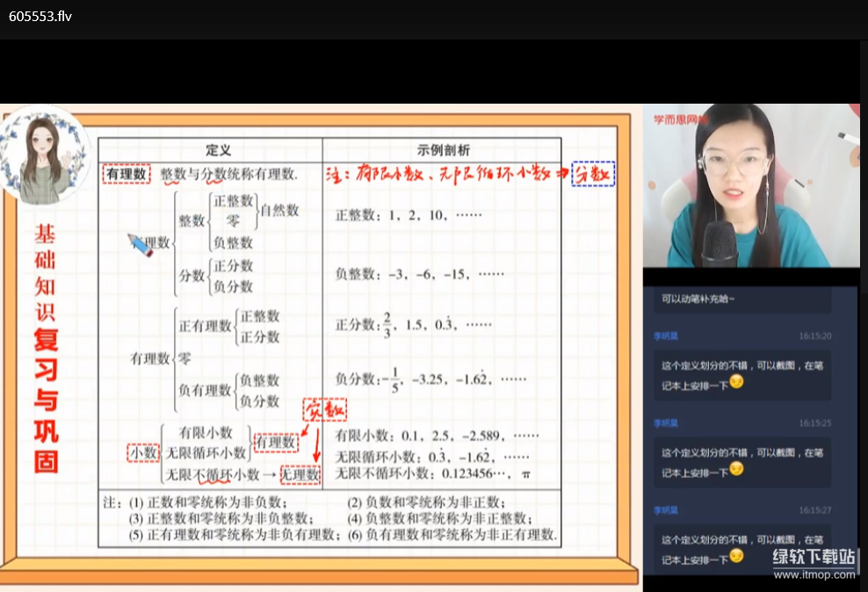Click the 605553.flv file title

(x=40, y=17)
